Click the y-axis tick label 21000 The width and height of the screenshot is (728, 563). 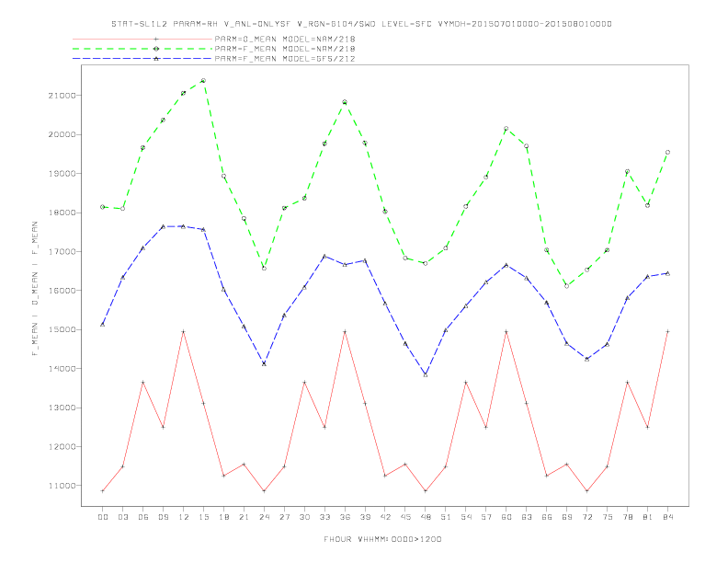click(62, 96)
